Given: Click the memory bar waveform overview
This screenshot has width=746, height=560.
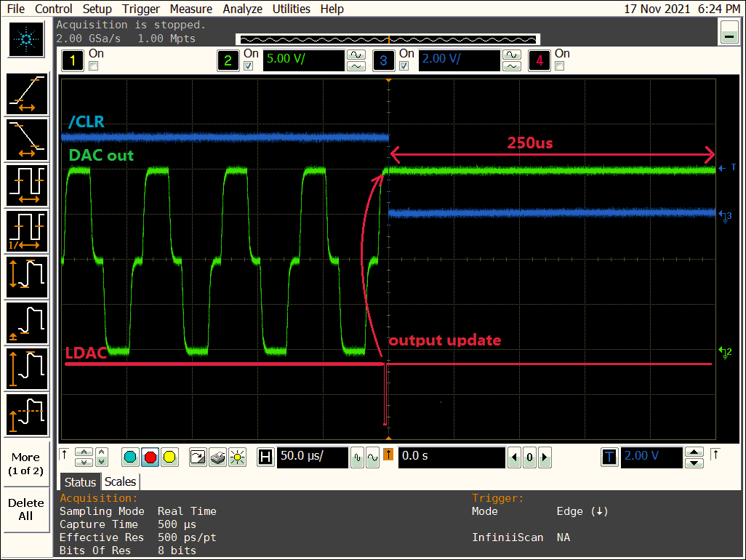Looking at the screenshot, I should pos(388,39).
